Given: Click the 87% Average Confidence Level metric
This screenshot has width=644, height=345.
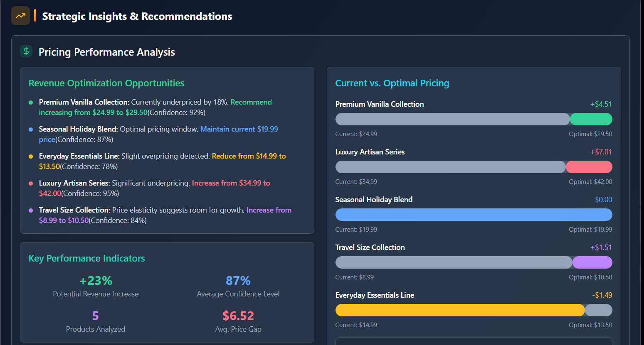Looking at the screenshot, I should pos(238,281).
